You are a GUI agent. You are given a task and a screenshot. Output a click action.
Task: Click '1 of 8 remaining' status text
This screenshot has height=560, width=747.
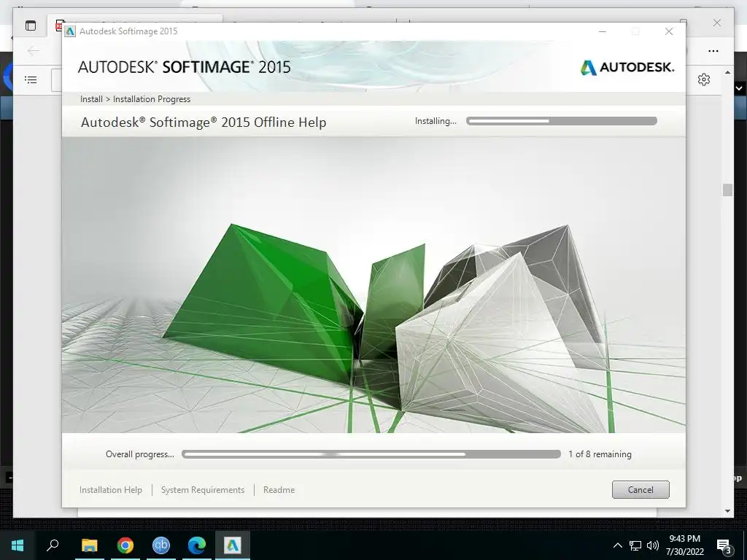(x=600, y=454)
